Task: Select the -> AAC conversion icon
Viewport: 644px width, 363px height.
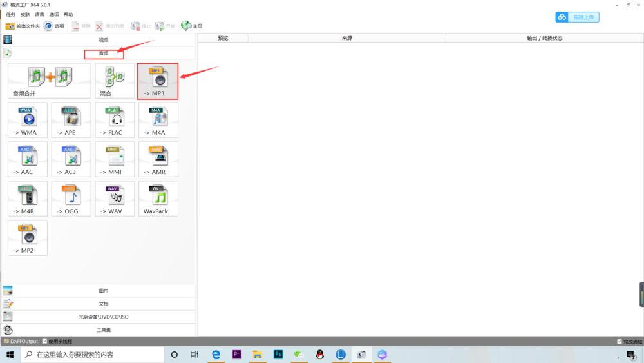Action: (x=28, y=159)
